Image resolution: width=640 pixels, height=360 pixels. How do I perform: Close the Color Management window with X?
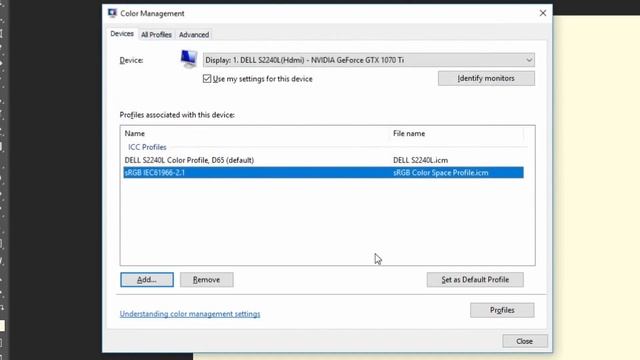click(x=543, y=13)
